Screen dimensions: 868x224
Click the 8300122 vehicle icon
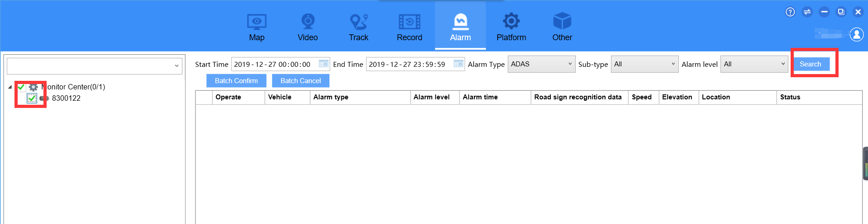point(44,98)
